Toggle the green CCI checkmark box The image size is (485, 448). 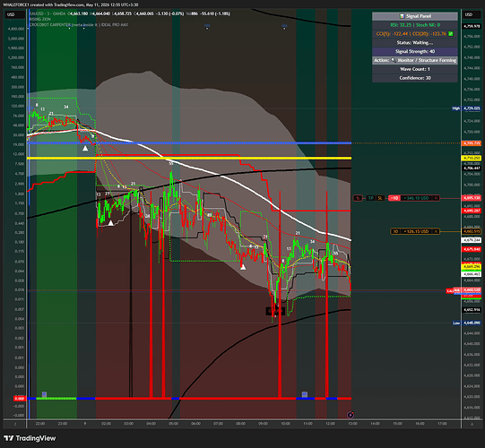pyautogui.click(x=451, y=34)
